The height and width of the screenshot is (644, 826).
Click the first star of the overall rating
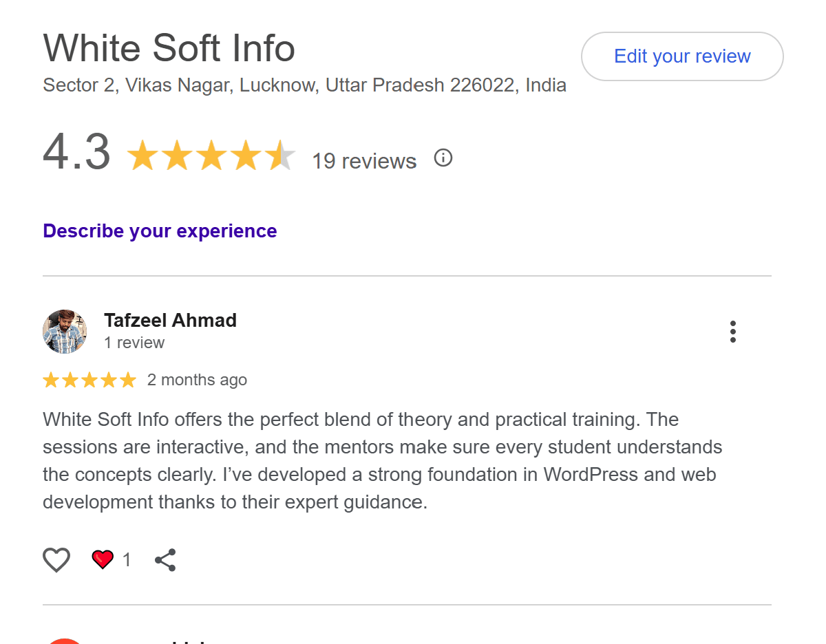tap(142, 155)
